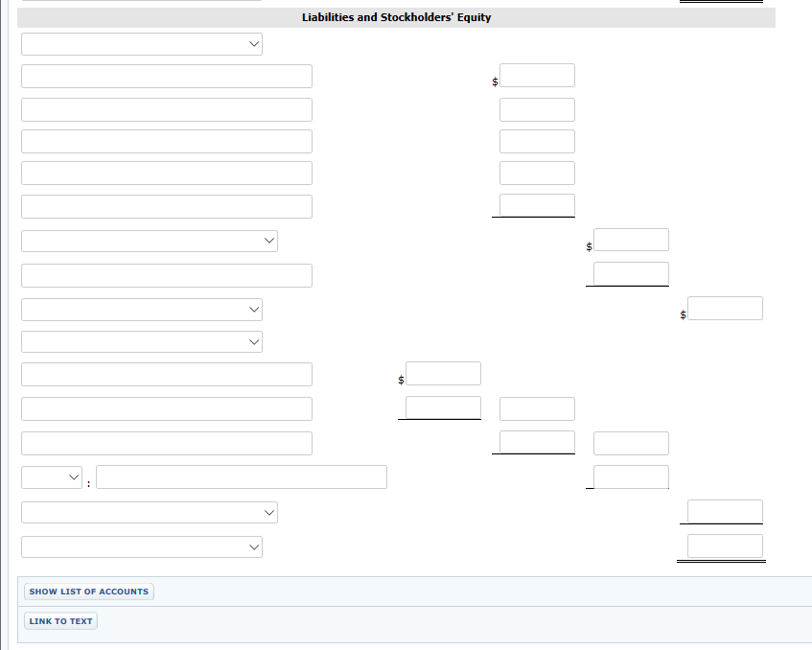Click the leftmost underlined amount field under the lower dollar field

click(x=443, y=407)
